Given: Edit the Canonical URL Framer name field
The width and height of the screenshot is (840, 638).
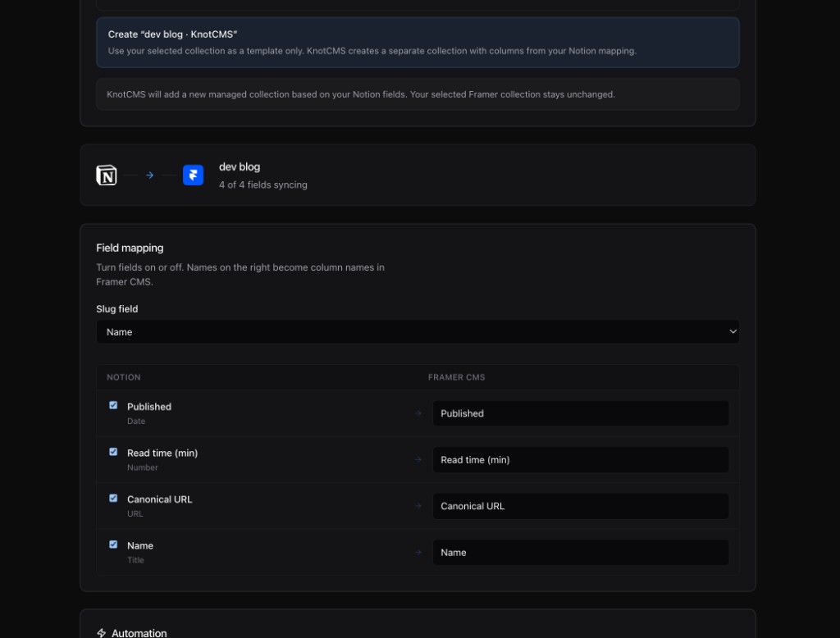Looking at the screenshot, I should [x=581, y=506].
